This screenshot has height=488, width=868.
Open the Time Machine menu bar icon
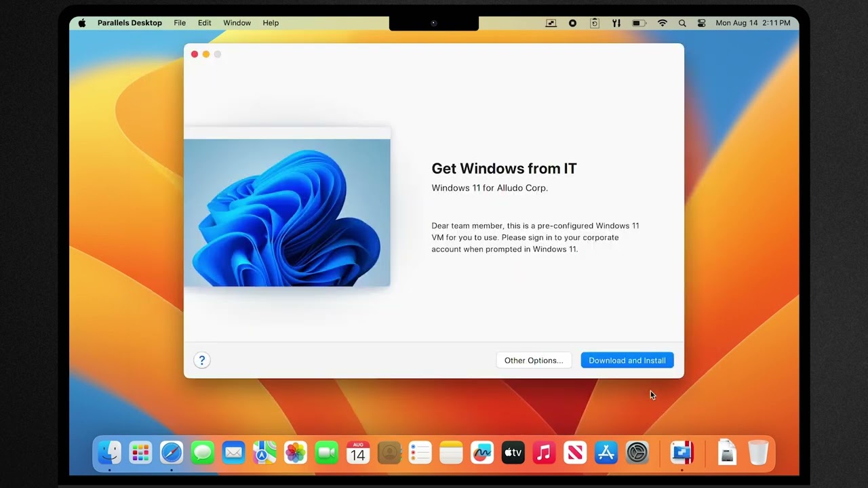click(595, 23)
